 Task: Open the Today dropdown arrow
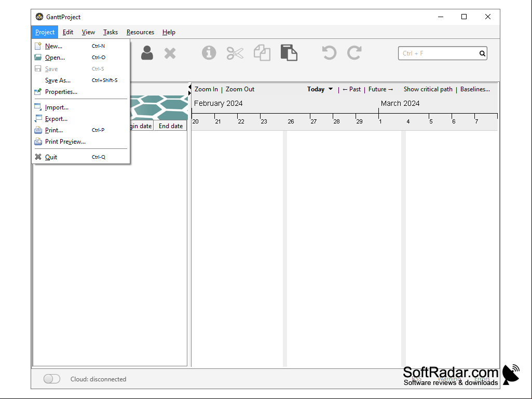[x=331, y=89]
